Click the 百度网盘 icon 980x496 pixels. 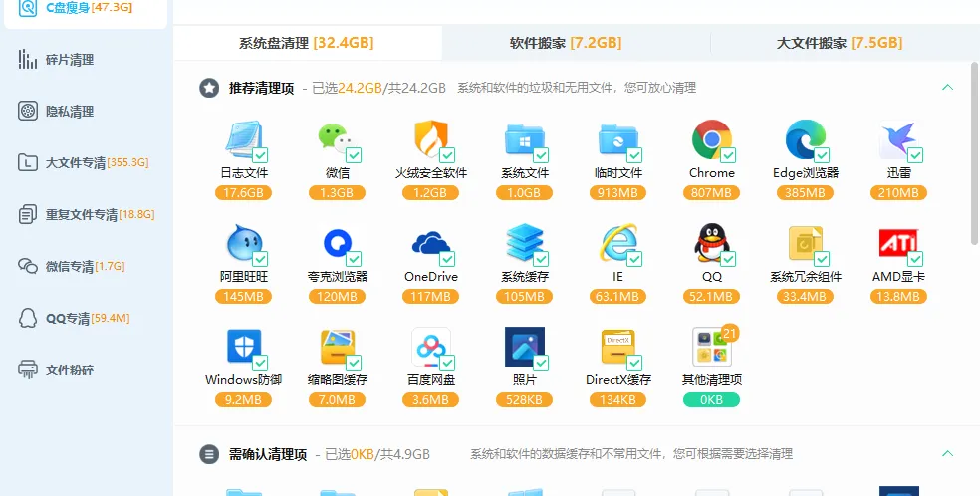(430, 348)
